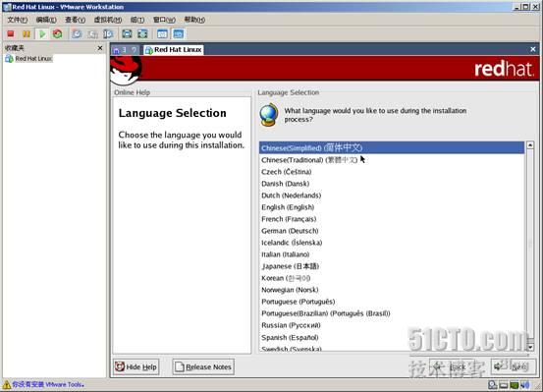Screen dimensions: 543x392
Task: Click the Release Notes button
Action: coord(203,366)
